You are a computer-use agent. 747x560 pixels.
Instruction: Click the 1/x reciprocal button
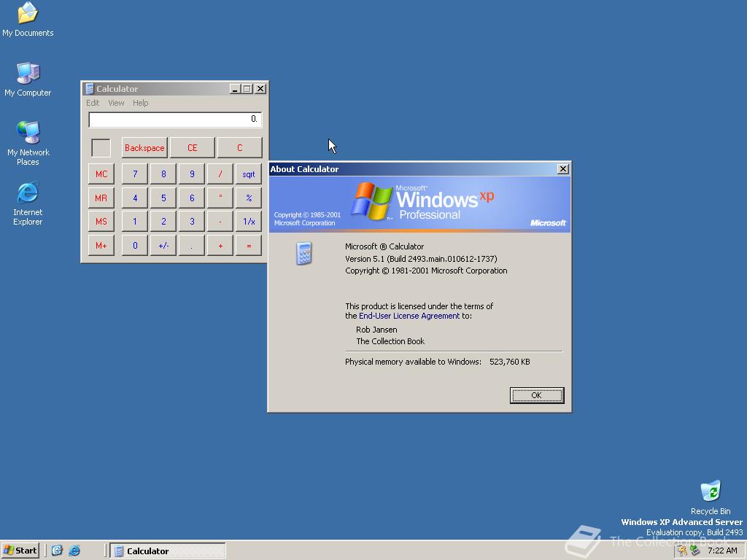[249, 222]
